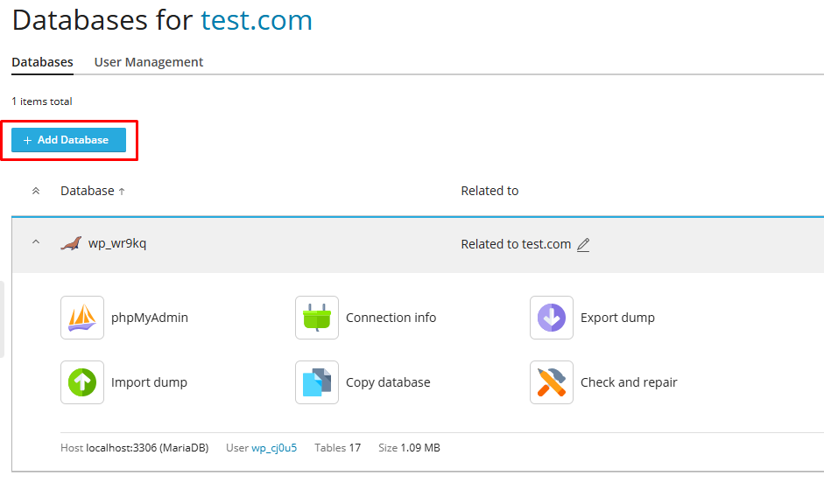Click the MariaDB seal icon beside wp_wr9kq
This screenshot has height=504, width=824.
pos(71,244)
